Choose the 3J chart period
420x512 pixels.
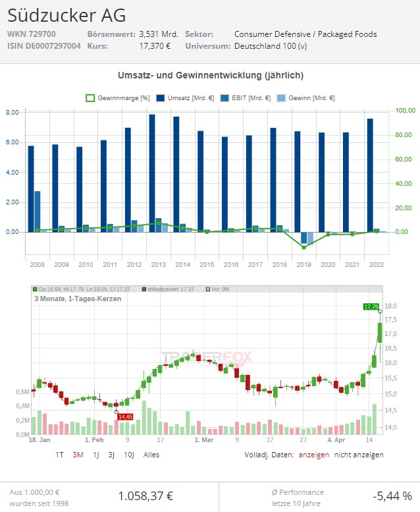[x=112, y=454]
